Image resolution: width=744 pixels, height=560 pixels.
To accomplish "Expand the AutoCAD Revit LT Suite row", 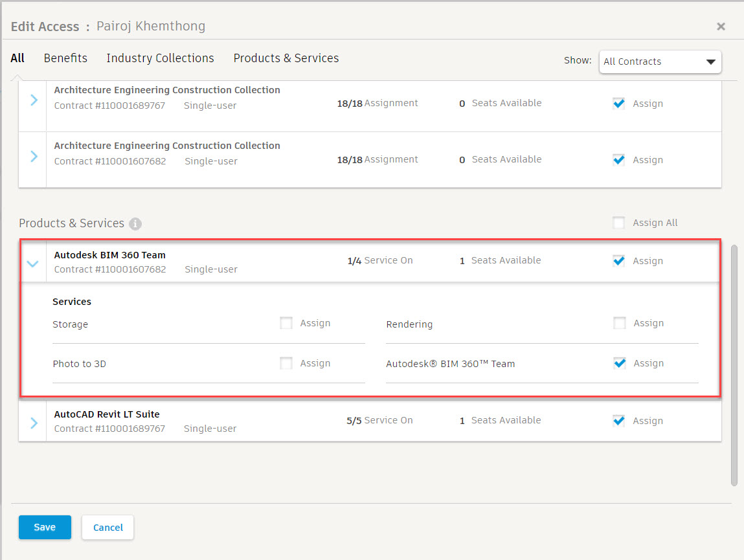I will pos(34,422).
